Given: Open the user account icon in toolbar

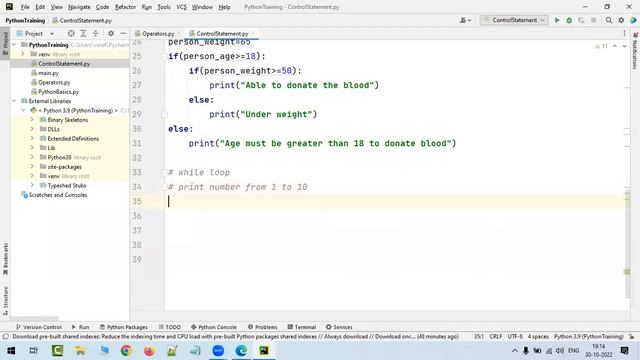Looking at the screenshot, I should pos(465,20).
